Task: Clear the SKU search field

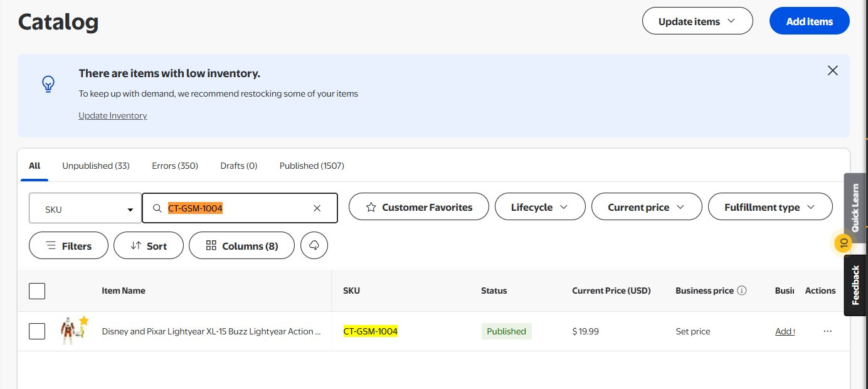Action: 317,208
